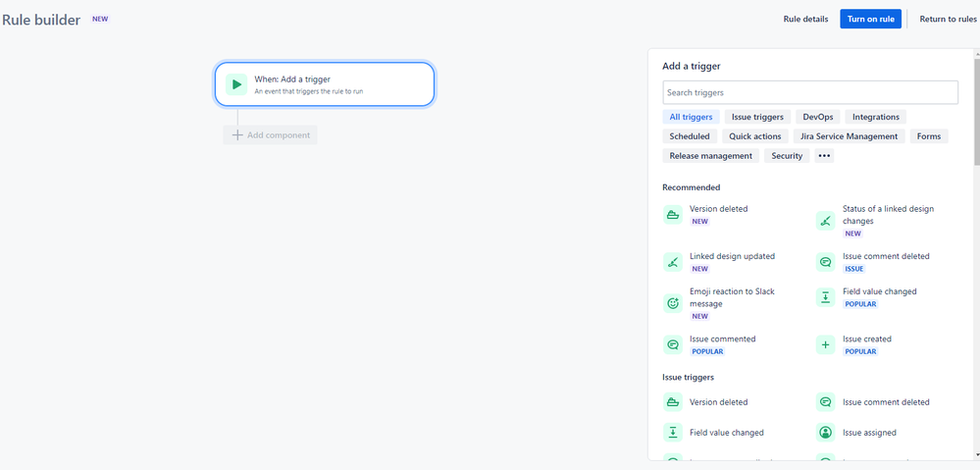Image resolution: width=980 pixels, height=470 pixels.
Task: Click Issue comment deleted icon under Issue triggers
Action: 826,402
